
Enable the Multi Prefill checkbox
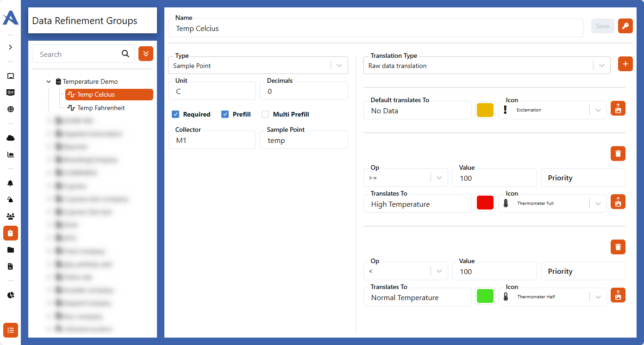point(265,114)
